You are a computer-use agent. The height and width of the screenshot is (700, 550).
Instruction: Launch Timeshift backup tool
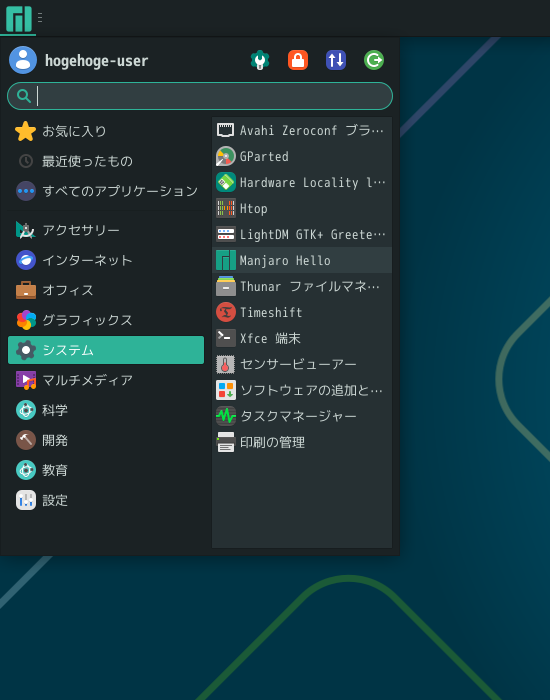(x=302, y=312)
